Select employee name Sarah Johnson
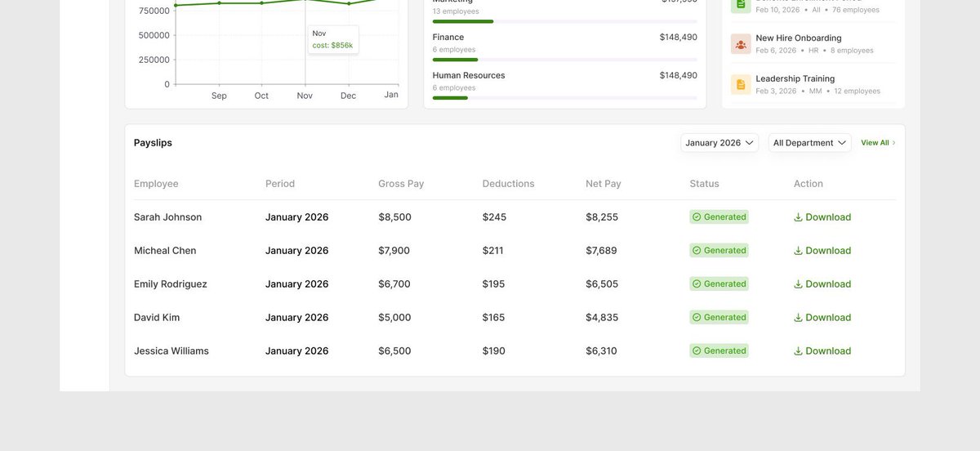This screenshot has height=451, width=980. 168,217
